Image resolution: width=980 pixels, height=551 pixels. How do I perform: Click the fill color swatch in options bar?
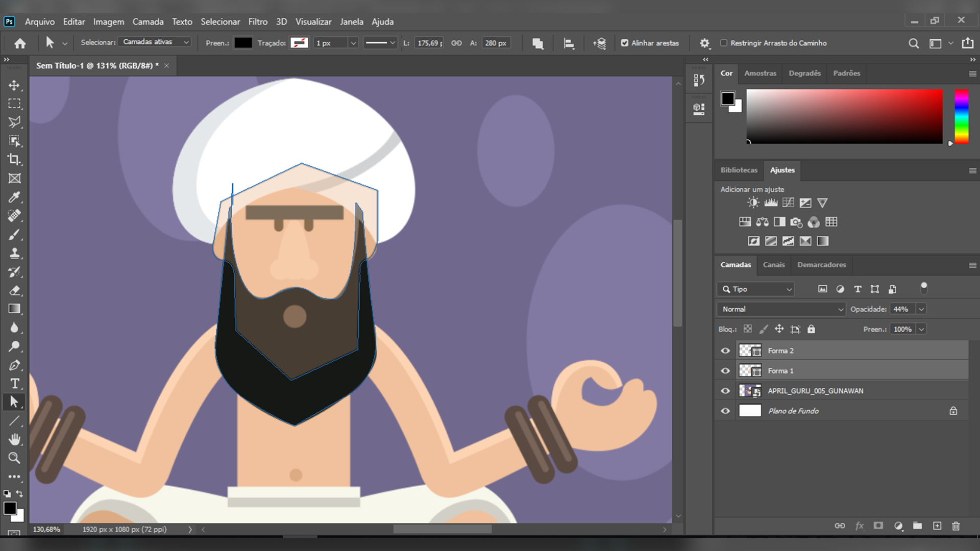[x=243, y=43]
